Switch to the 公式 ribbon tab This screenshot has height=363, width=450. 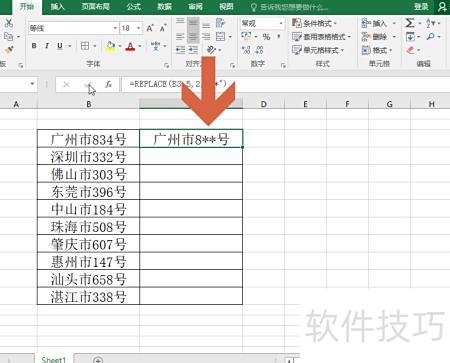tap(133, 7)
